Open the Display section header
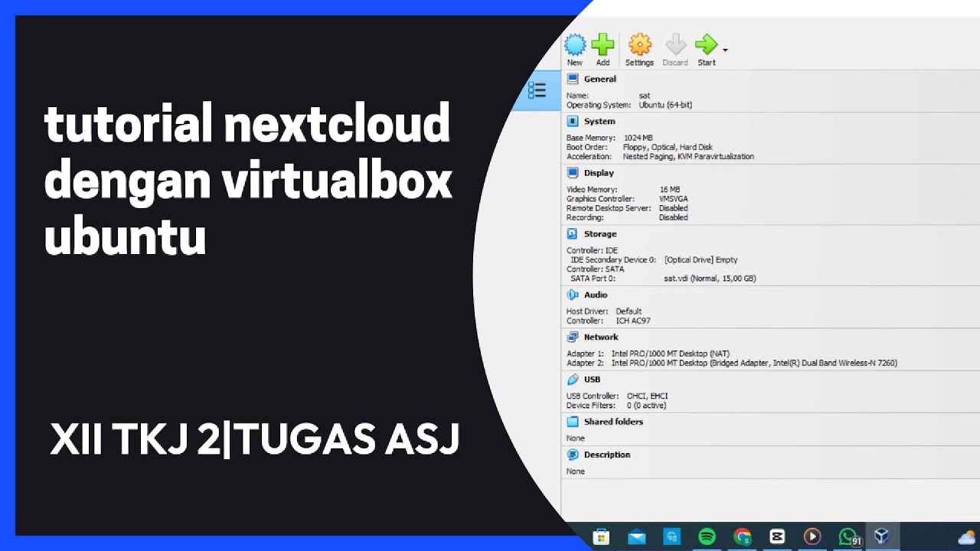980x551 pixels. coord(599,173)
